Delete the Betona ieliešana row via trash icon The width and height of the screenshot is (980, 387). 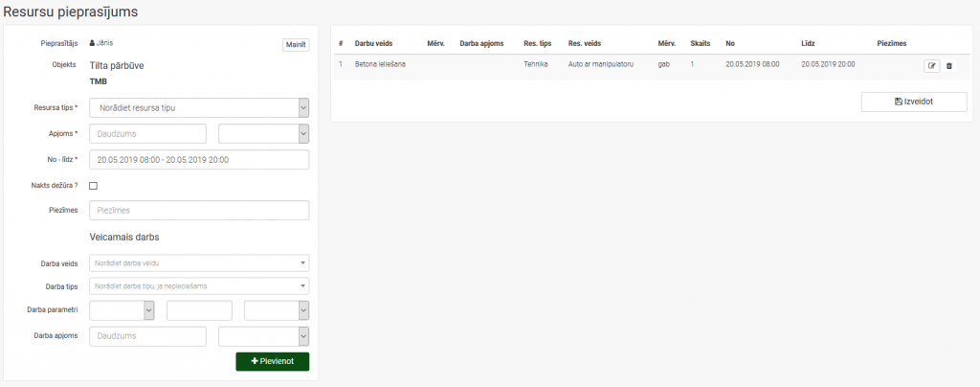[x=948, y=66]
